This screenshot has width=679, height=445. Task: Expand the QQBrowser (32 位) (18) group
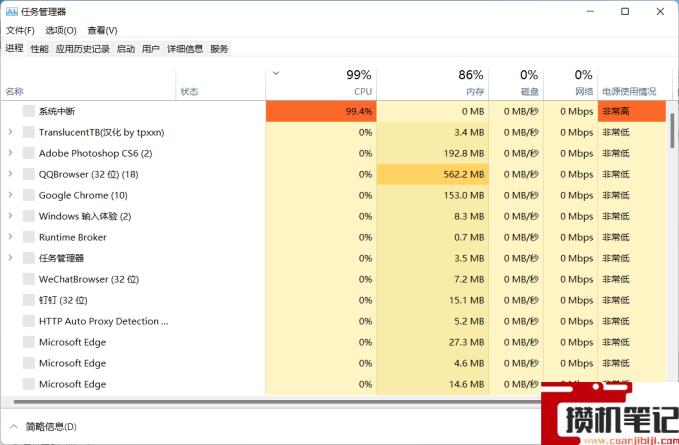tap(10, 174)
